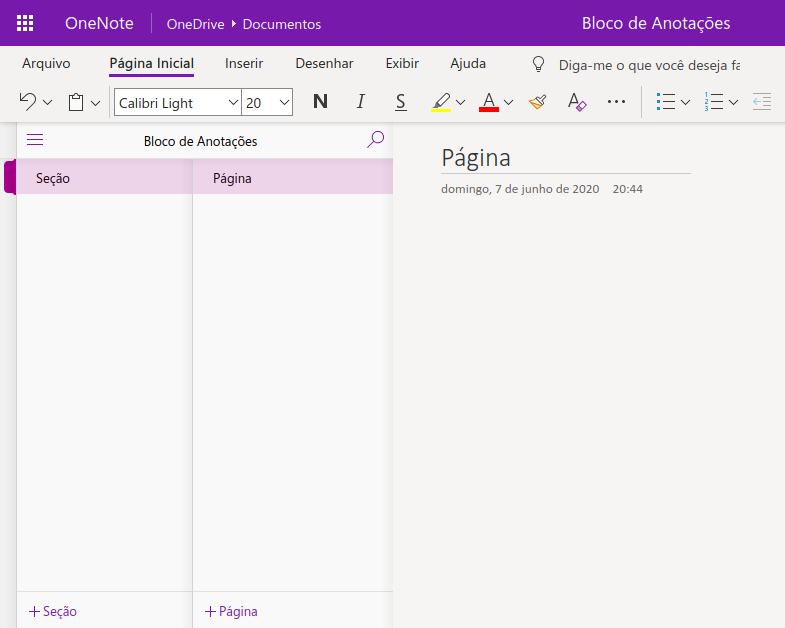
Task: Expand highlight color dropdown arrow
Action: pos(461,103)
